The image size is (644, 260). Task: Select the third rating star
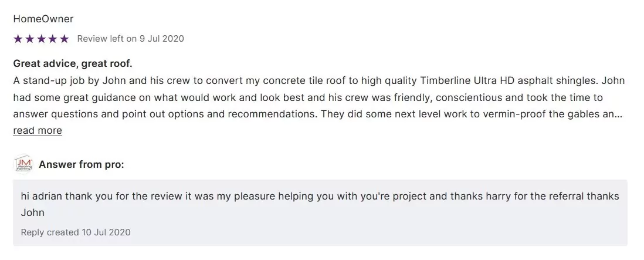[x=41, y=39]
